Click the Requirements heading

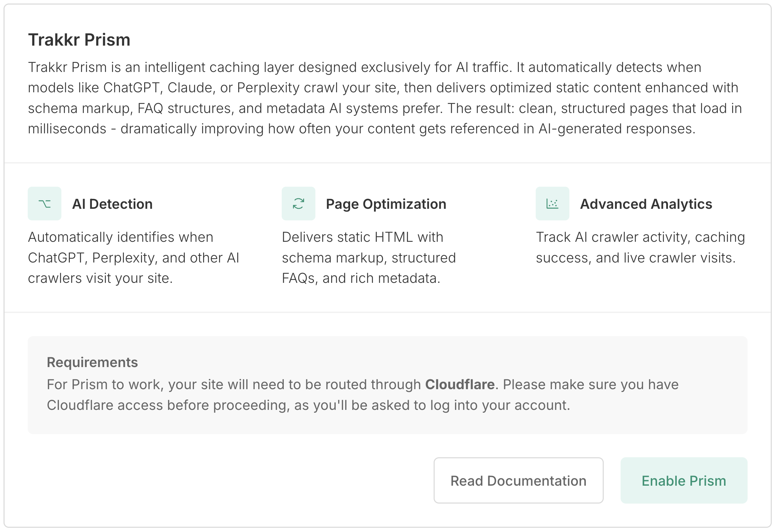(92, 362)
